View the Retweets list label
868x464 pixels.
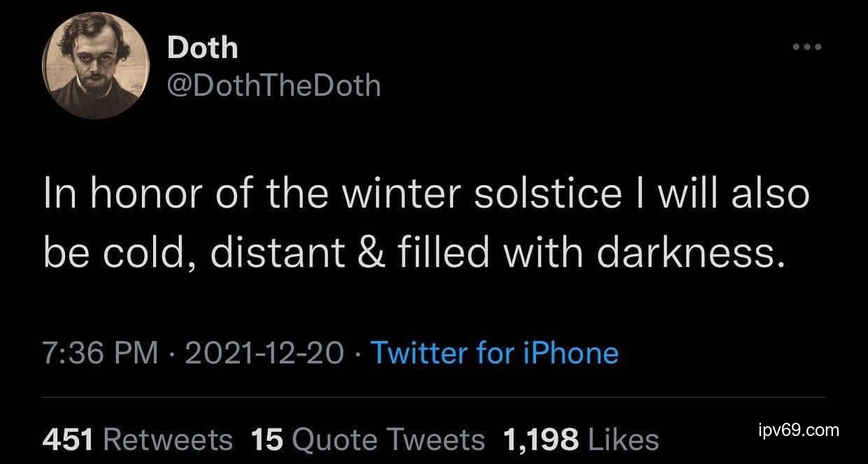coord(168,440)
